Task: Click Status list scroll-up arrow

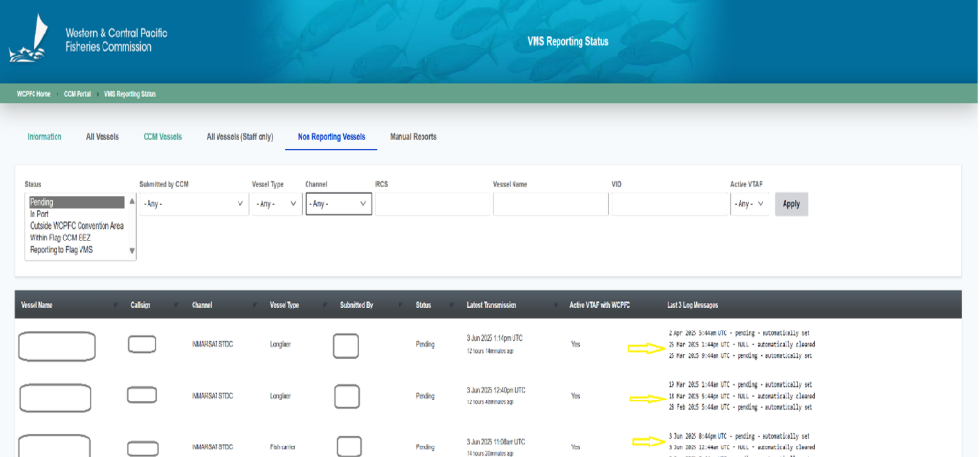Action: click(x=132, y=202)
